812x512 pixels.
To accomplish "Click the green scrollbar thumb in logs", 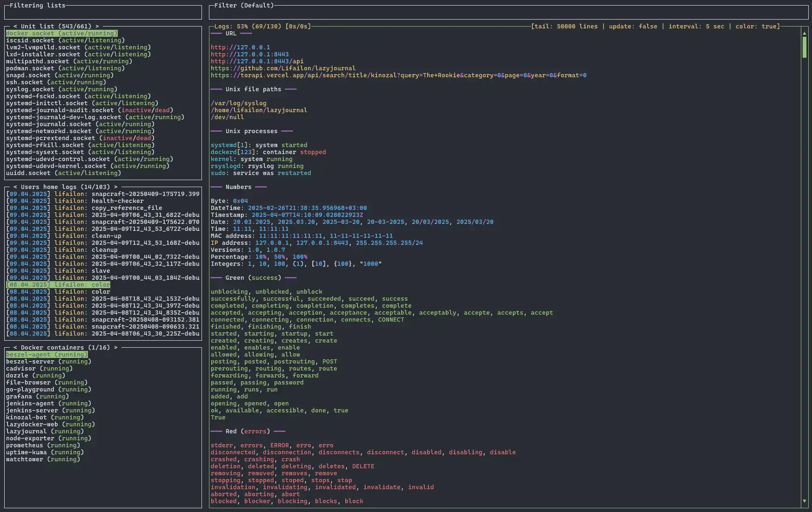I will pos(805,47).
